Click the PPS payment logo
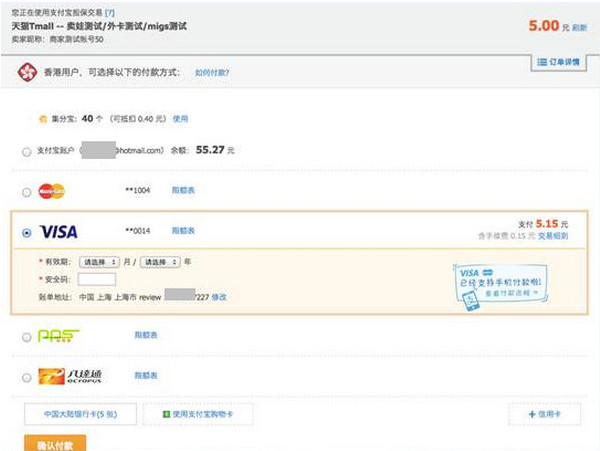The width and height of the screenshot is (600, 451). [x=58, y=336]
